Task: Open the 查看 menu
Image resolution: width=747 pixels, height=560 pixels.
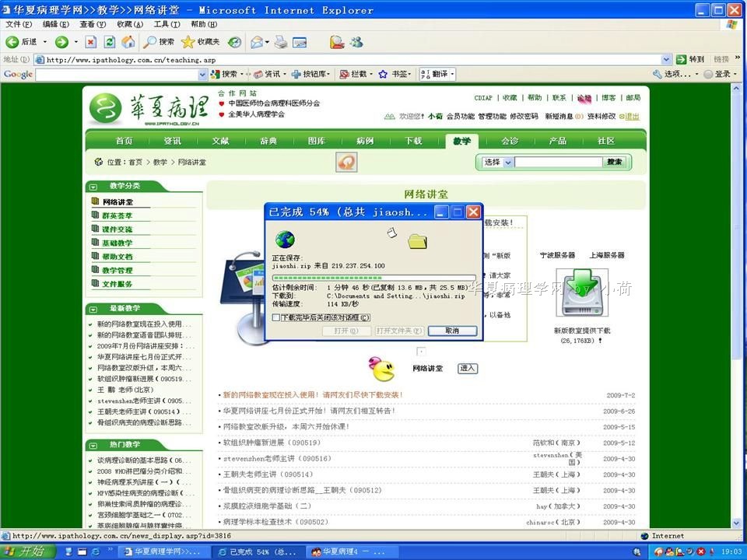Action: coord(93,24)
